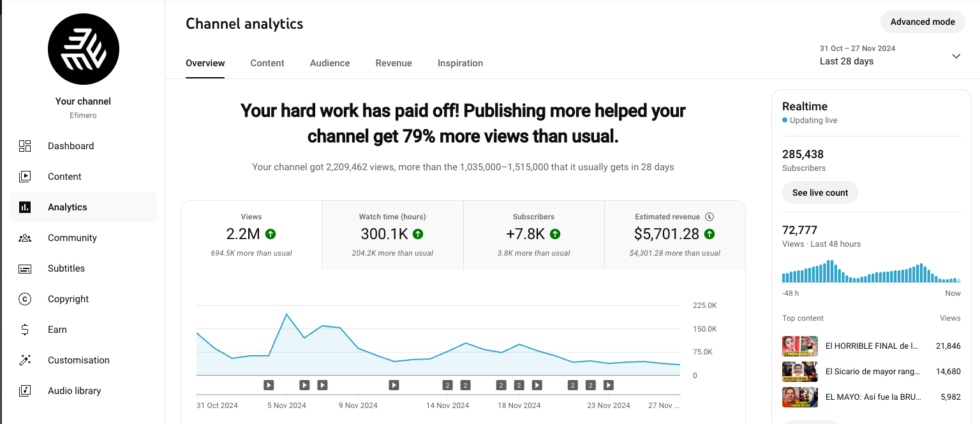
Task: Click the 21,846 views value
Action: click(x=948, y=346)
